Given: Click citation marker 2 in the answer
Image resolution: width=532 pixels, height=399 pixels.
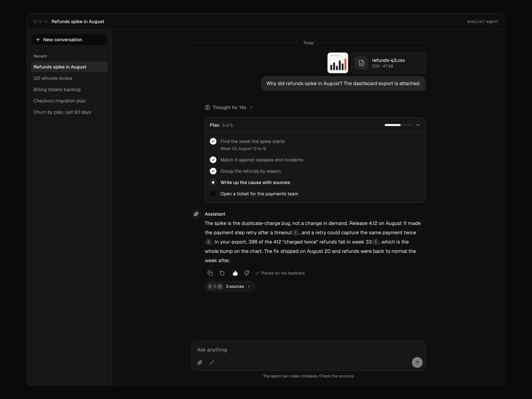Looking at the screenshot, I should pyautogui.click(x=208, y=242).
